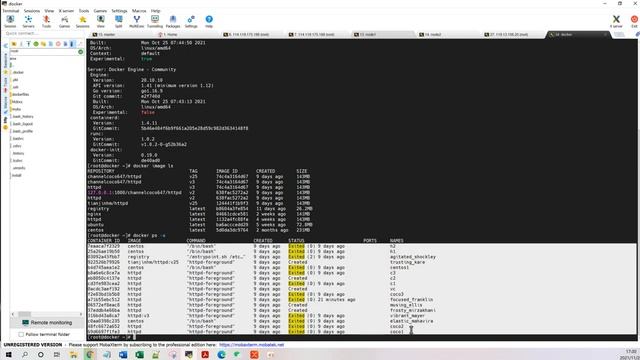Open the Help menu
The width and height of the screenshot is (640, 360).
(156, 11)
